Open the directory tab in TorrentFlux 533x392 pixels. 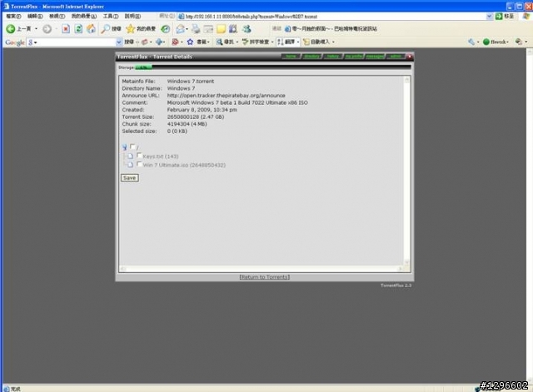311,57
